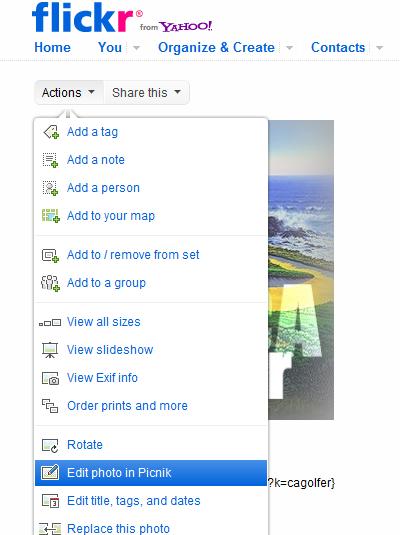Click the Add to your map icon
The image size is (400, 535).
(x=51, y=216)
